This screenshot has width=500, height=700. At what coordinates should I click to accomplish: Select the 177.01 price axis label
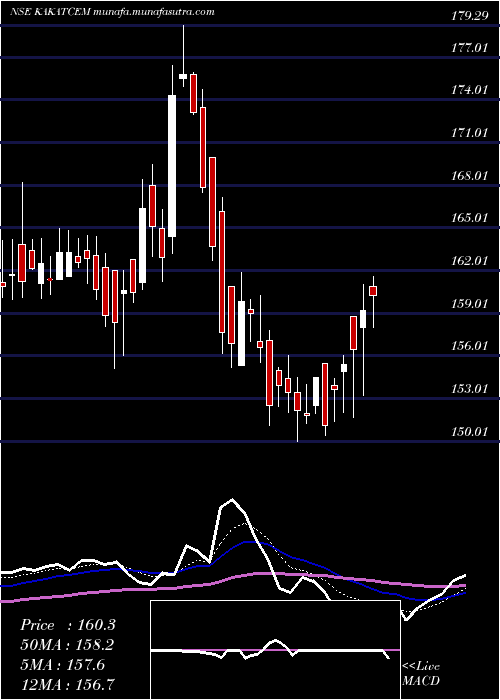coord(469,48)
